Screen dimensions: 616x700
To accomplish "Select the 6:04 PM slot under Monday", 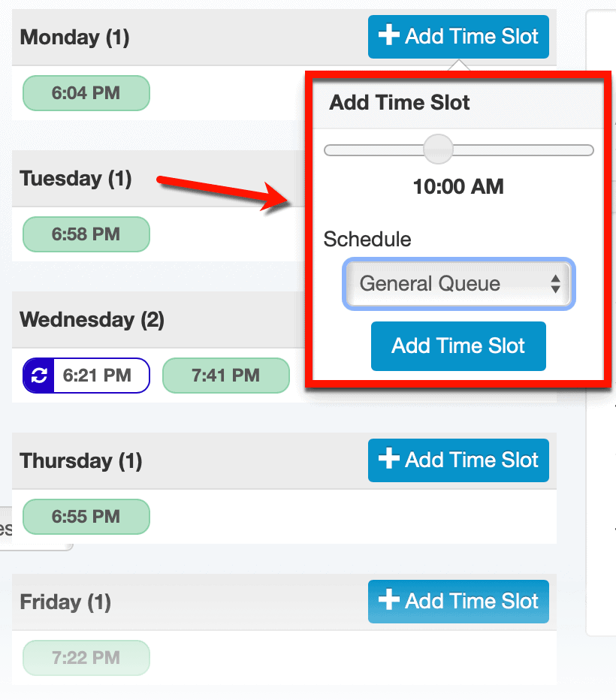I will pos(86,93).
